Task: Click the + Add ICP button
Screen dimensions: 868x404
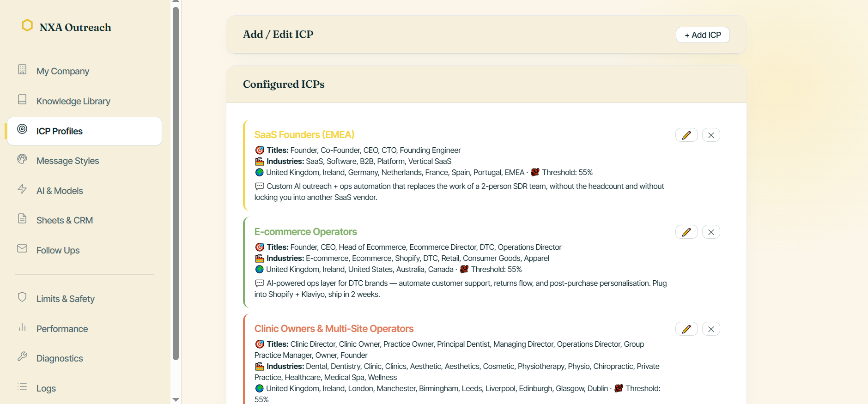Action: pyautogui.click(x=703, y=35)
